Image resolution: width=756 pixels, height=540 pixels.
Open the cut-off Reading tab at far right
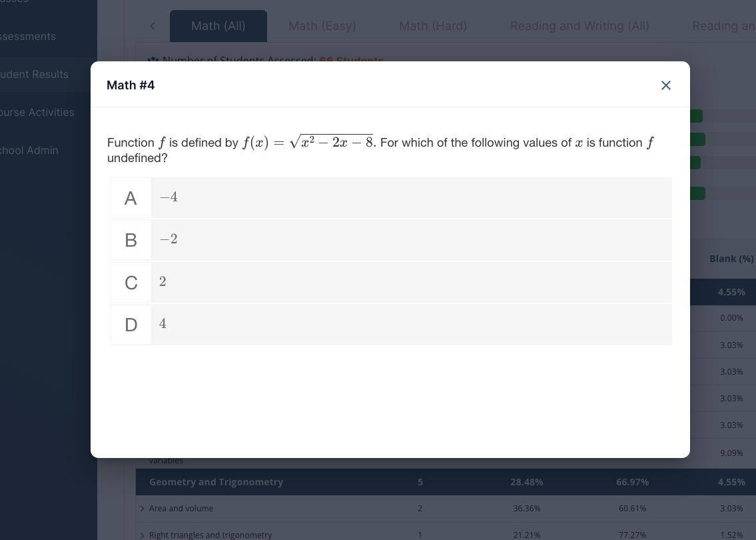723,26
